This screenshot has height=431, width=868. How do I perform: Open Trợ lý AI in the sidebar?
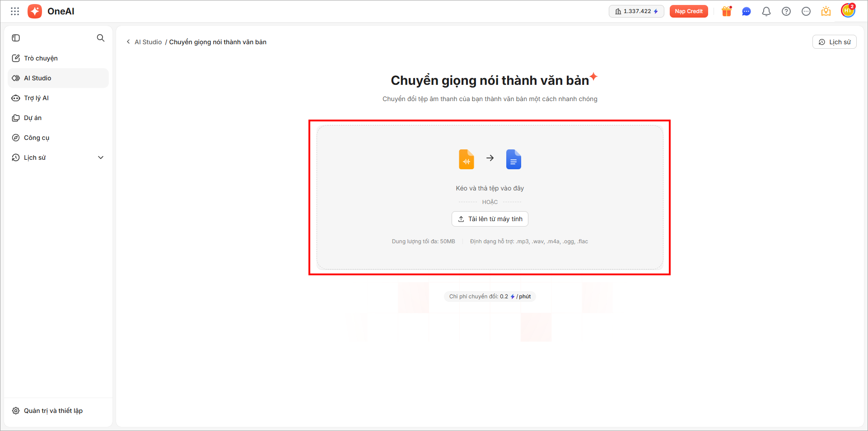58,98
